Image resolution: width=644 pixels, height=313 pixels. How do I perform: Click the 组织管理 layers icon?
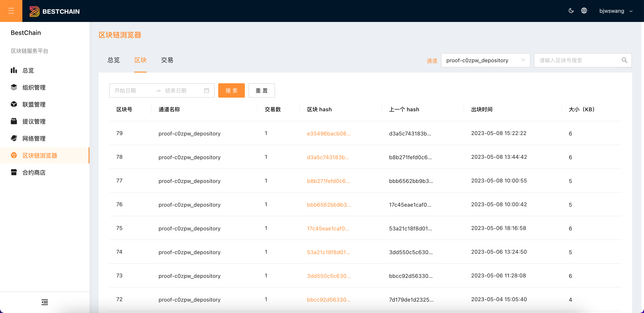click(x=14, y=87)
